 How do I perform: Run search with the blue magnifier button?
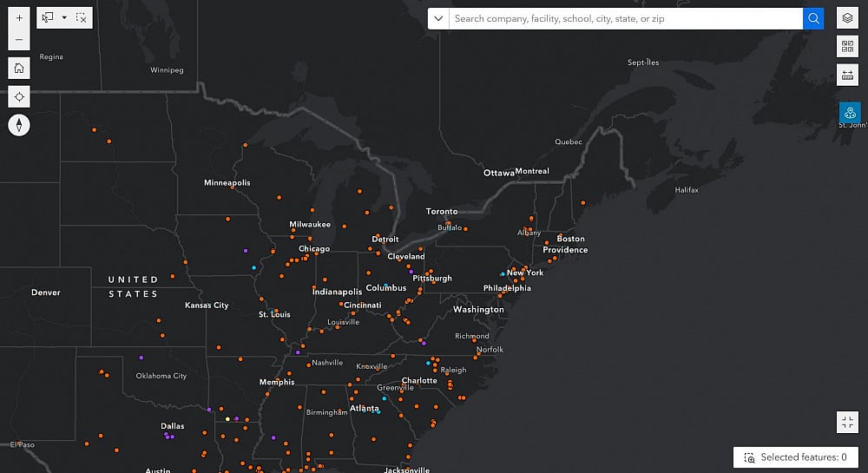813,18
